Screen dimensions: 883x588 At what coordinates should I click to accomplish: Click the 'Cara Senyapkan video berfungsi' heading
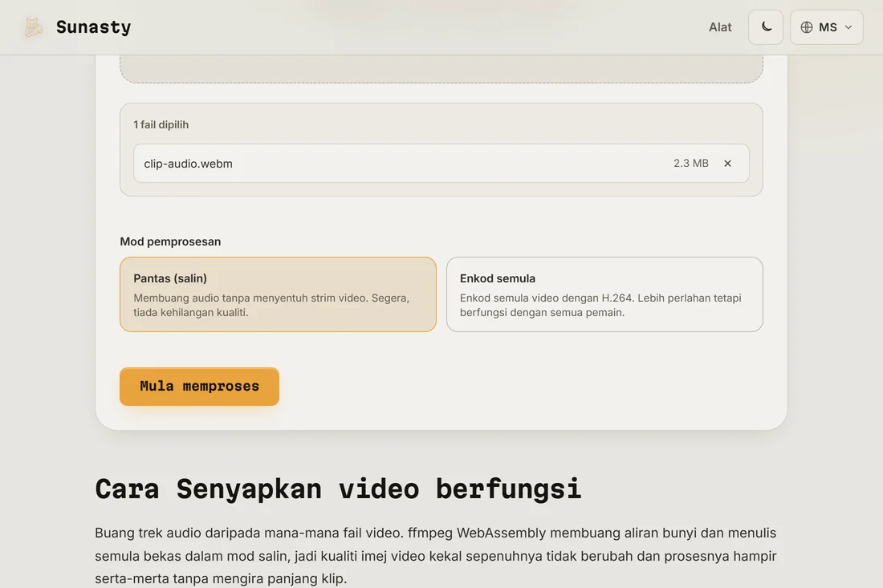point(338,489)
